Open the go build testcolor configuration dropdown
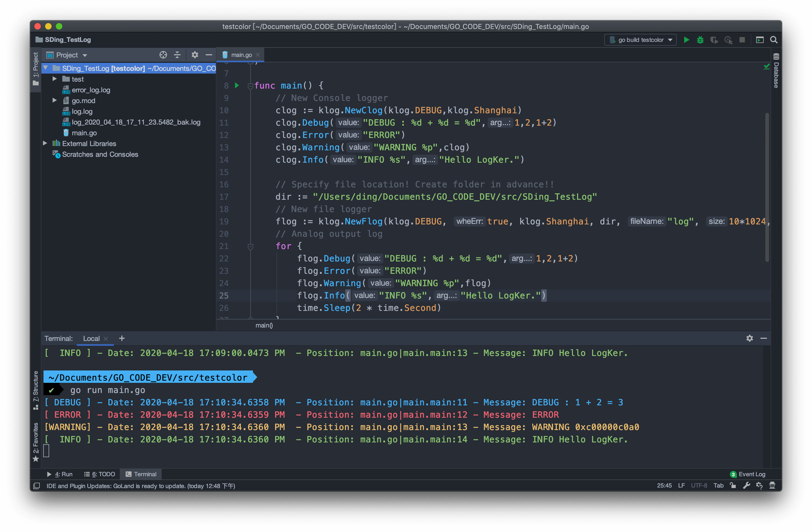Viewport: 812px width, 531px height. (x=640, y=40)
